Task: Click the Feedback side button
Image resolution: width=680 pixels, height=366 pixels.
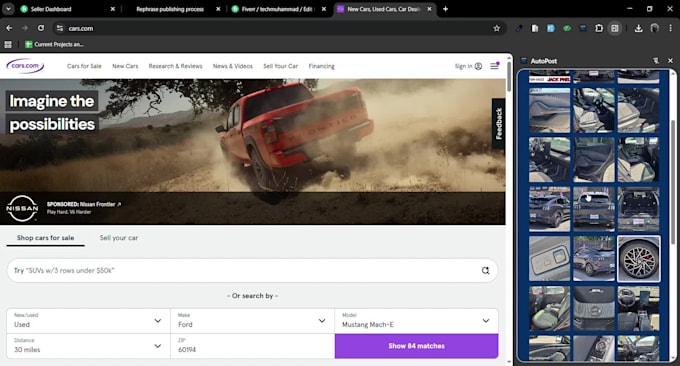Action: click(498, 124)
